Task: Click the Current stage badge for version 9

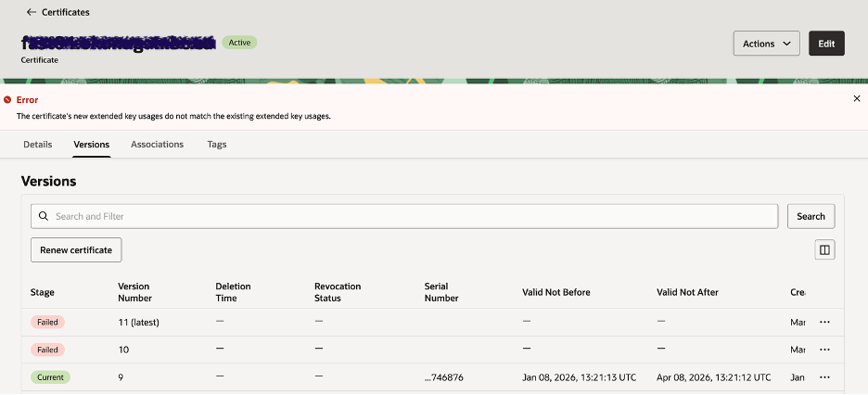Action: (50, 377)
